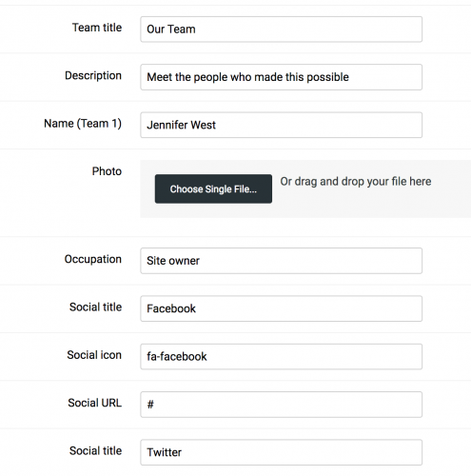The image size is (471, 476).
Task: Click the Choose Single File button
Action: click(213, 188)
